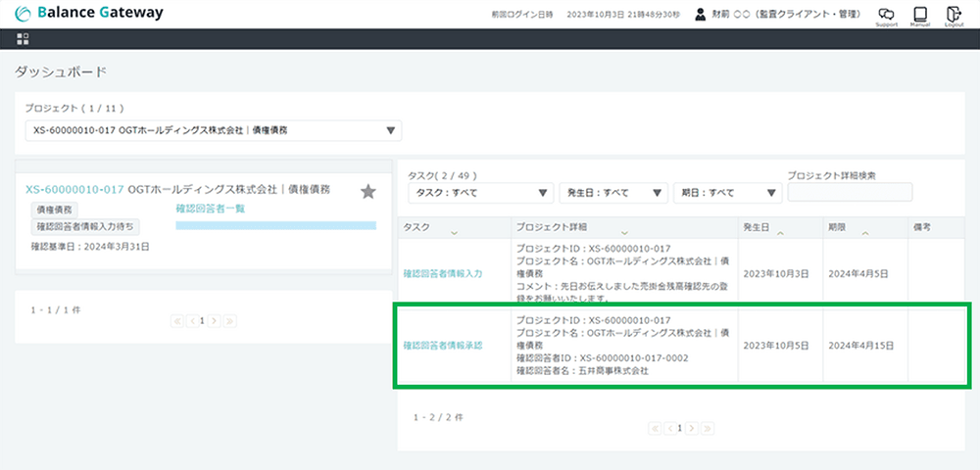This screenshot has height=470, width=980.
Task: Open the dashboard grid menu icon
Action: click(x=24, y=39)
